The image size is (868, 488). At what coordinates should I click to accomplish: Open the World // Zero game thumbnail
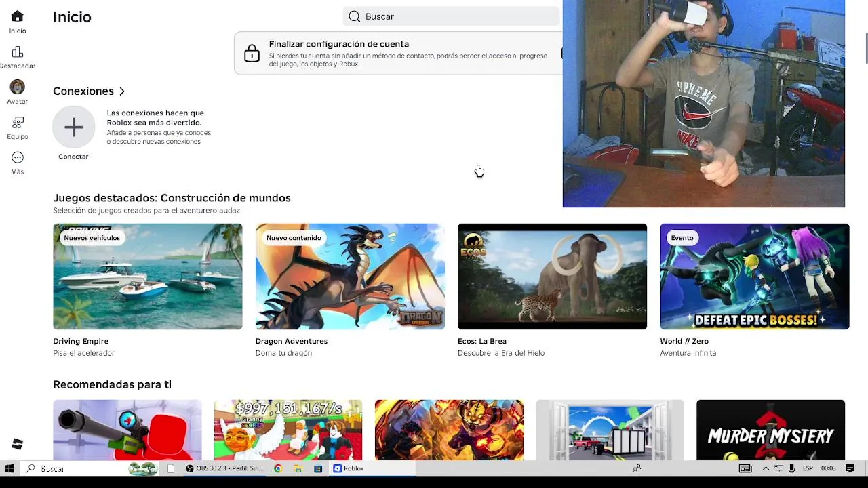coord(755,277)
